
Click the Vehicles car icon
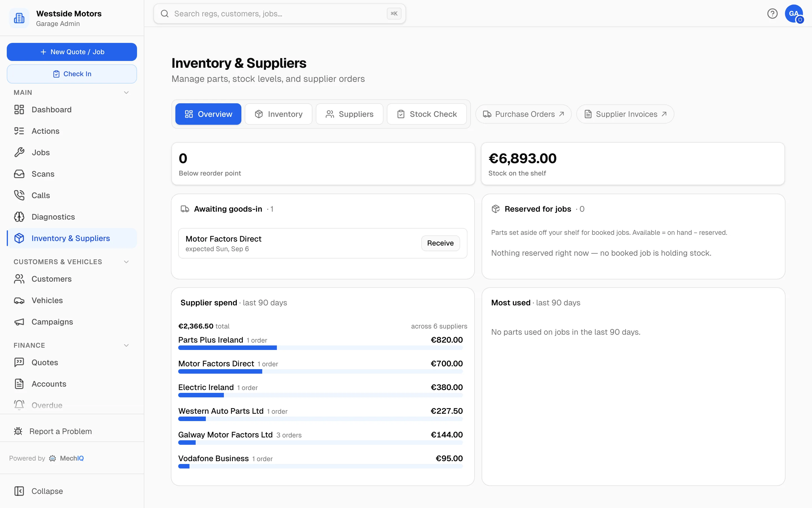click(19, 300)
